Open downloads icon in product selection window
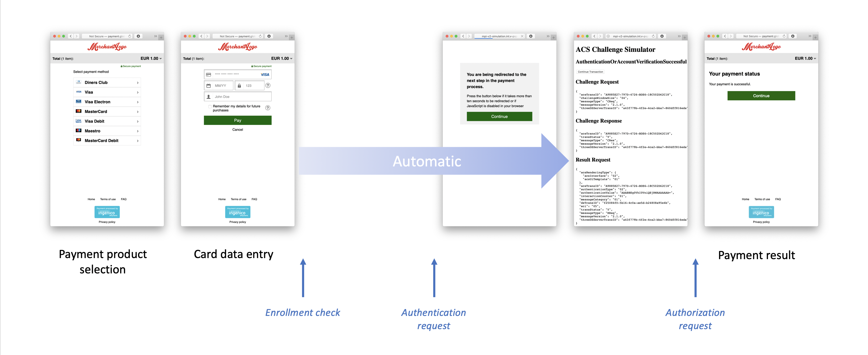The width and height of the screenshot is (868, 355). tap(138, 36)
